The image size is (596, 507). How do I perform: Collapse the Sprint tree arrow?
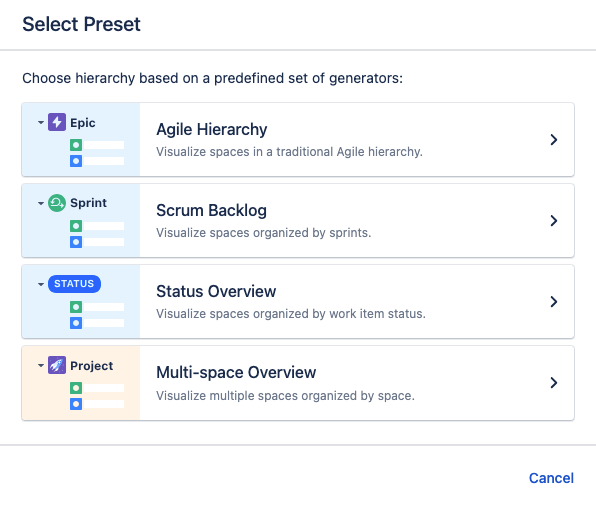(41, 203)
